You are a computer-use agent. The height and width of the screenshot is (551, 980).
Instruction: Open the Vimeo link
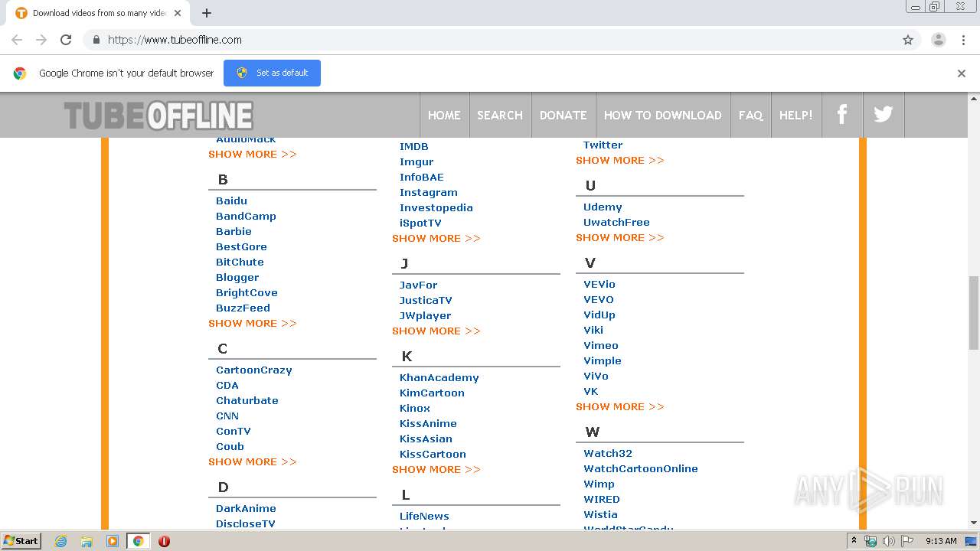pos(600,345)
